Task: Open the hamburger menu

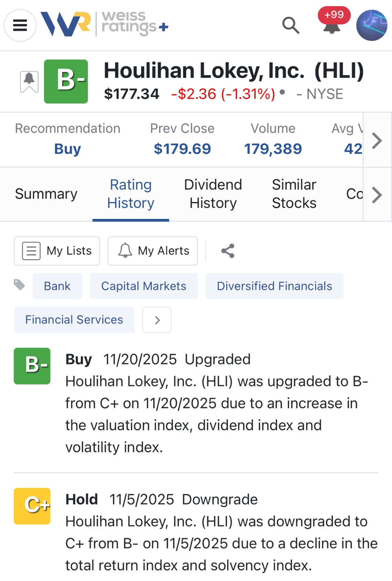Action: tap(20, 25)
